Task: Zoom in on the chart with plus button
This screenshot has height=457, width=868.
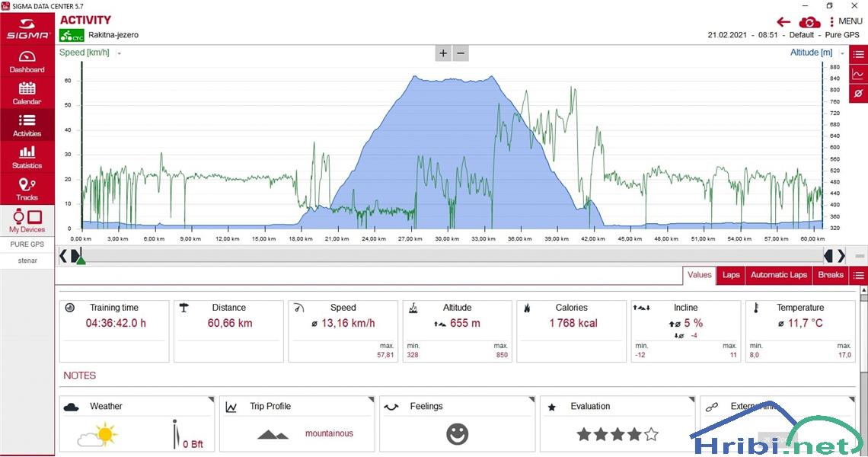Action: [443, 53]
